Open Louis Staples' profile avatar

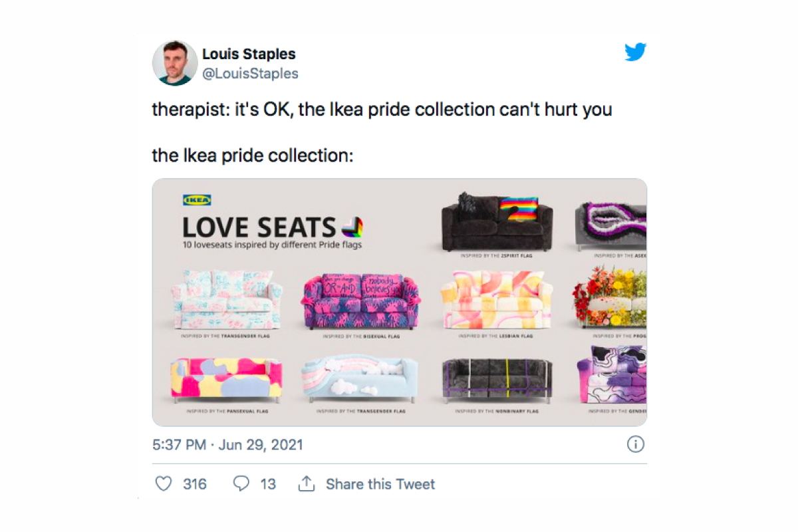tap(175, 63)
